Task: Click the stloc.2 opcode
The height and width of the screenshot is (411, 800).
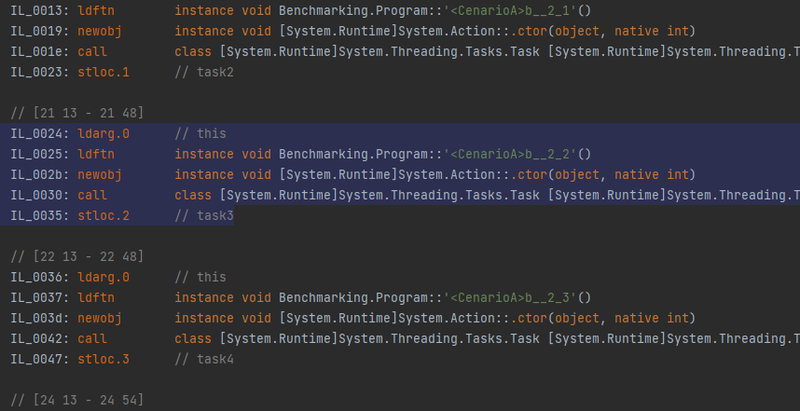Action: [106, 215]
